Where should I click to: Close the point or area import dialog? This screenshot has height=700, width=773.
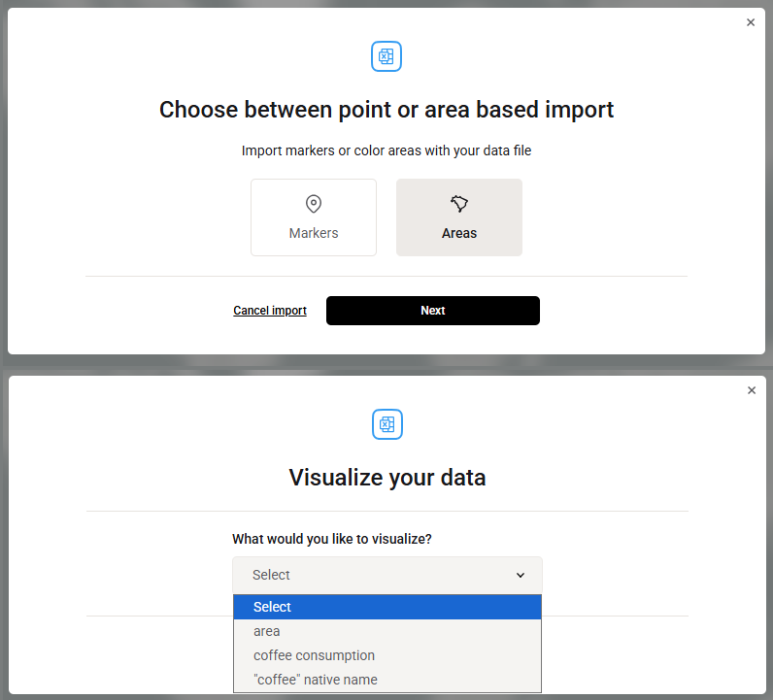[x=751, y=22]
